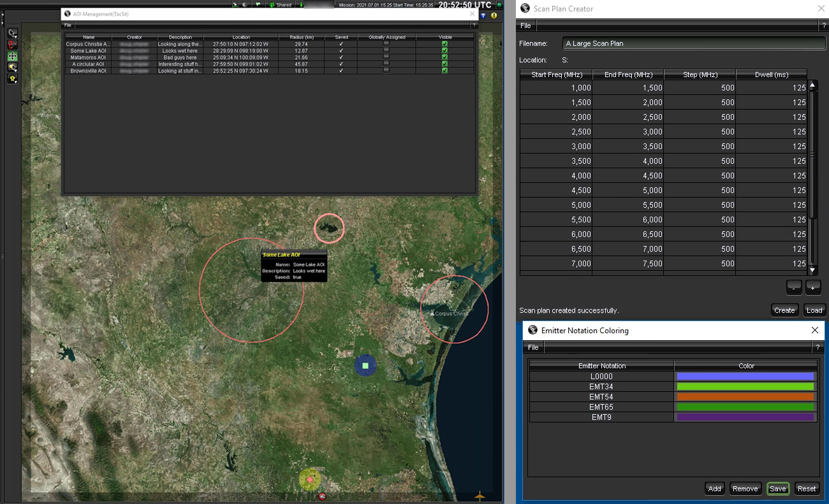Viewport: 829px width, 504px height.
Task: Click the hourglass icon in top status bar
Action: pyautogui.click(x=235, y=4)
